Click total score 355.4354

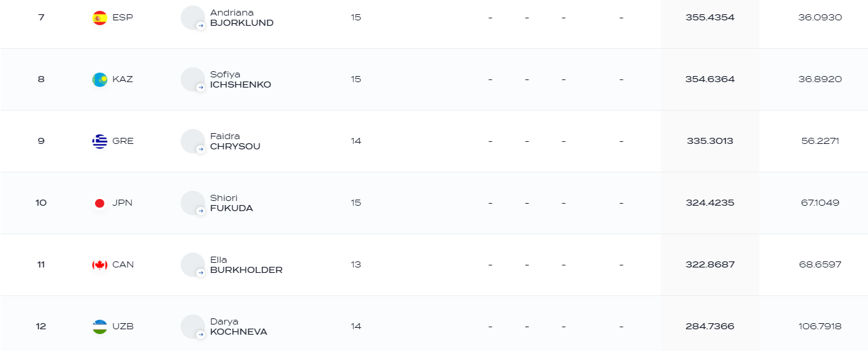point(710,18)
